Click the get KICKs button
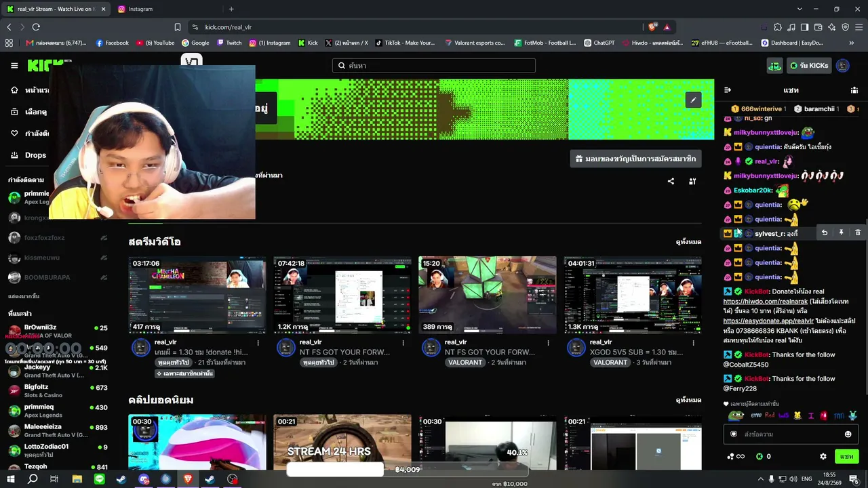868x488 pixels. click(x=810, y=66)
